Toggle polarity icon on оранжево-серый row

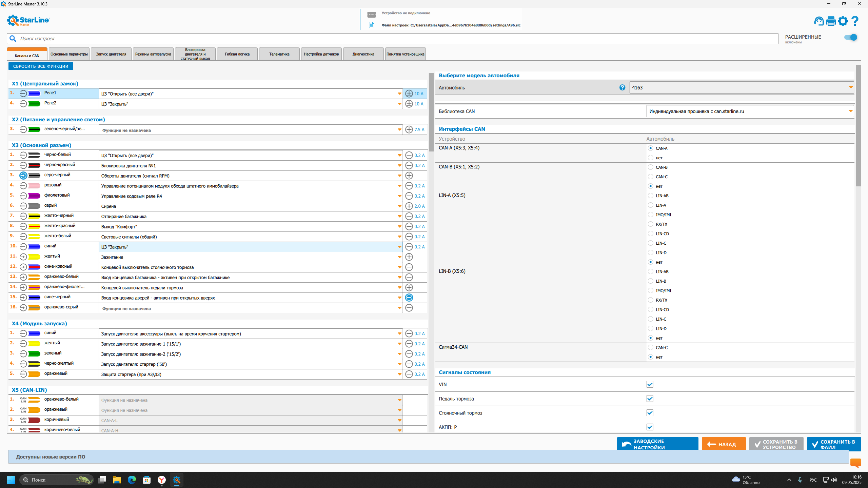click(409, 308)
